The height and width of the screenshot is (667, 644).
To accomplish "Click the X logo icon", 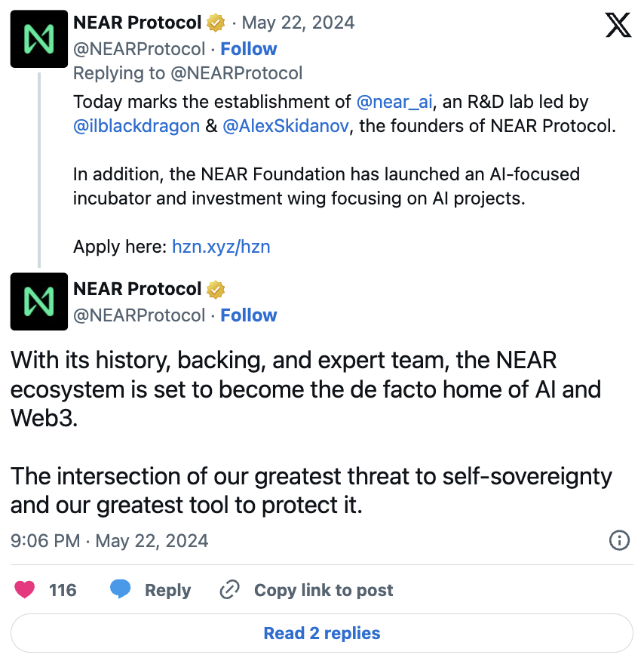I will 618,26.
